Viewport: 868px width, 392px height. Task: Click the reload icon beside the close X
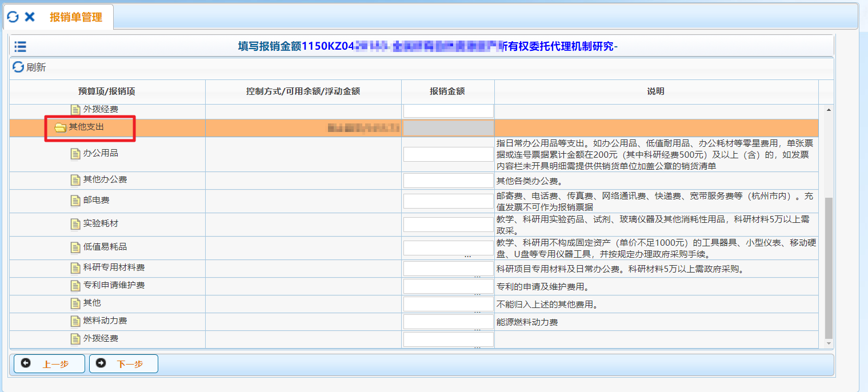(x=13, y=17)
